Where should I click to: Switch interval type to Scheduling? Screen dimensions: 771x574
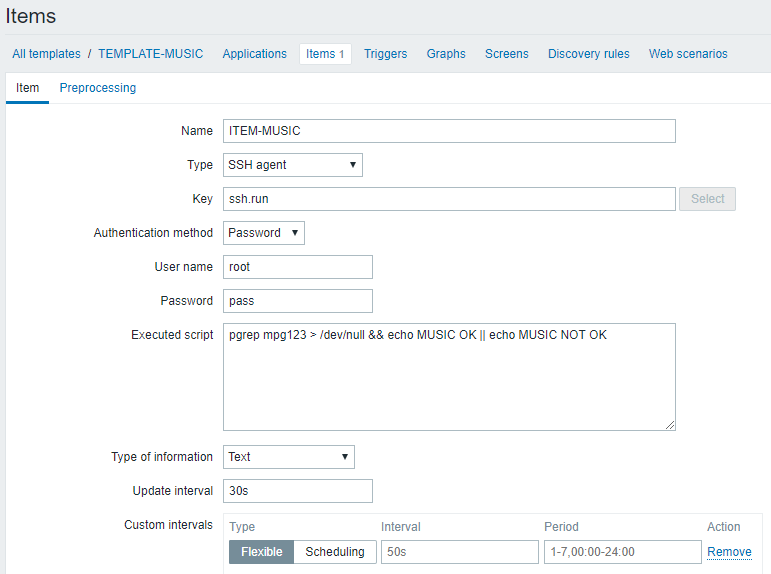click(335, 552)
